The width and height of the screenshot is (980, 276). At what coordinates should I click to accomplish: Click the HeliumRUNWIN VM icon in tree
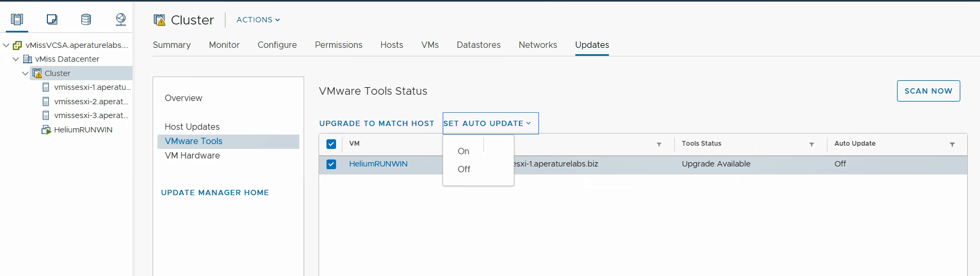(46, 130)
